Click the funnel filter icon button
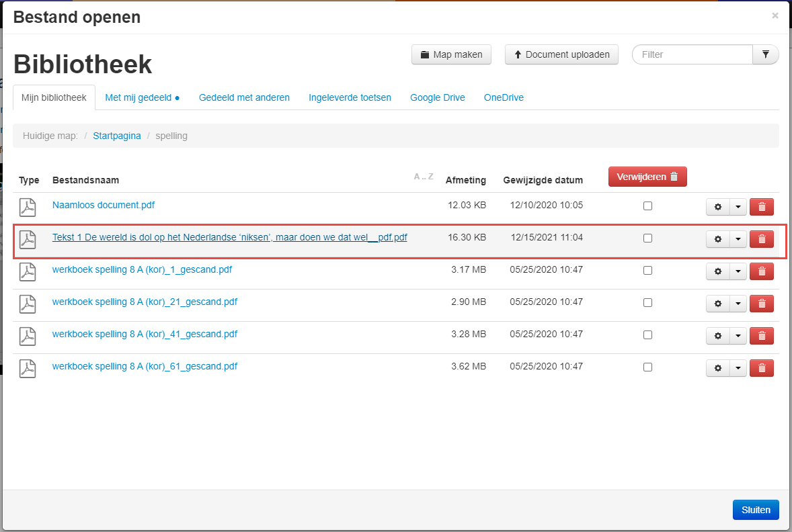The width and height of the screenshot is (792, 532). coord(766,54)
